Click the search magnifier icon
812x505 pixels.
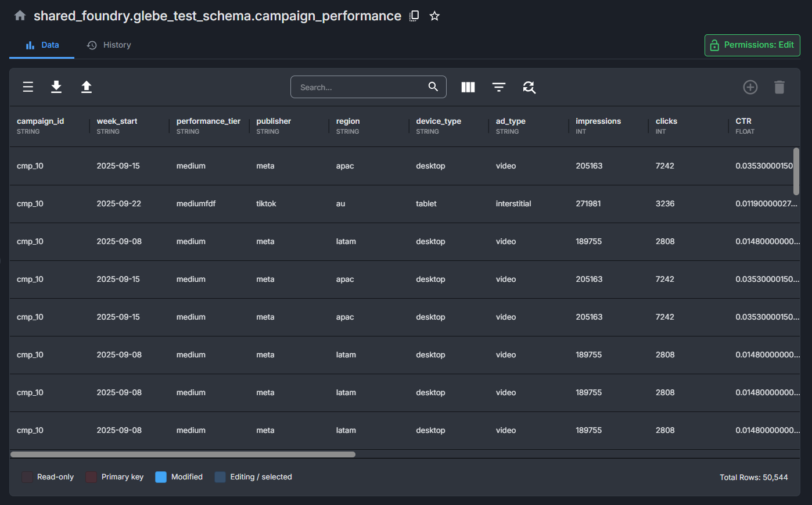click(433, 87)
